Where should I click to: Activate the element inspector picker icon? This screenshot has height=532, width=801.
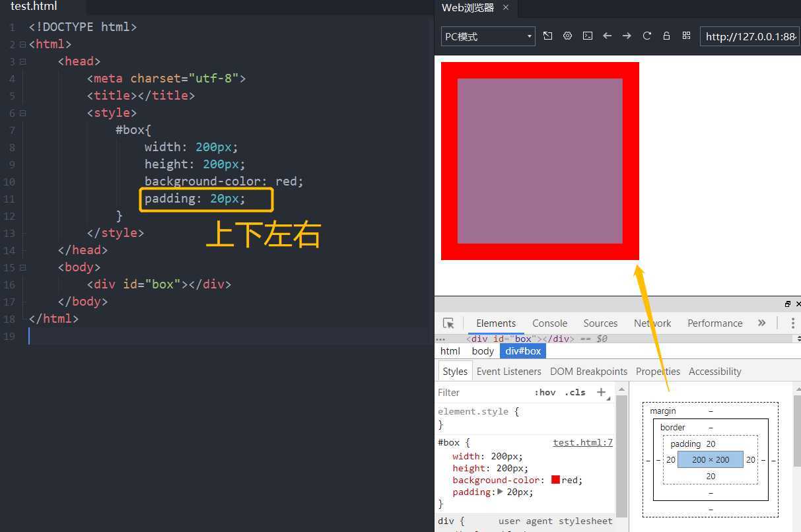click(x=448, y=323)
